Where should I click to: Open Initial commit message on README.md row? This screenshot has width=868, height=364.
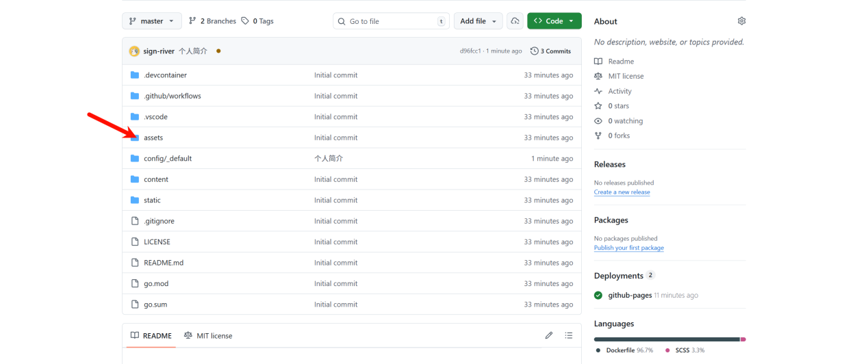pos(335,263)
